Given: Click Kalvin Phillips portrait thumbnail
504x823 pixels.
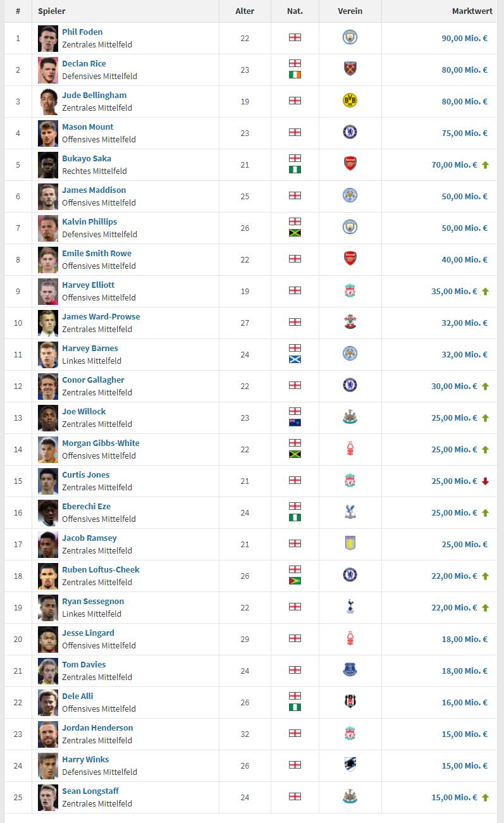Looking at the screenshot, I should pos(48,228).
